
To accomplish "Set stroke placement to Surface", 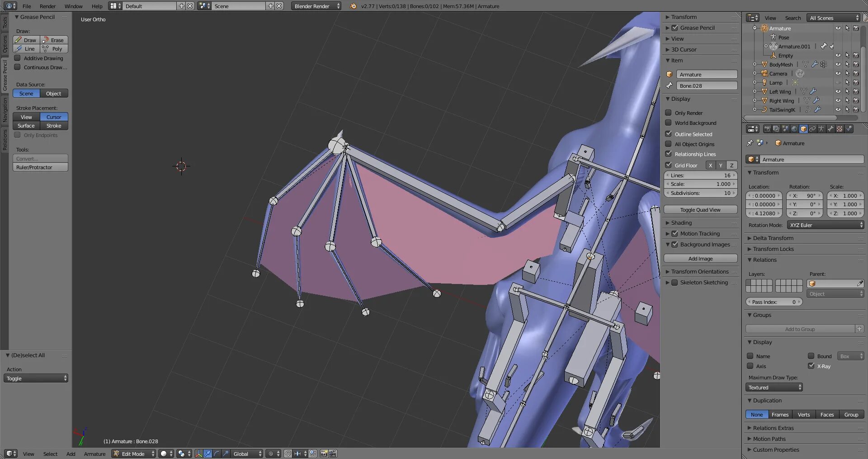I will pyautogui.click(x=26, y=126).
